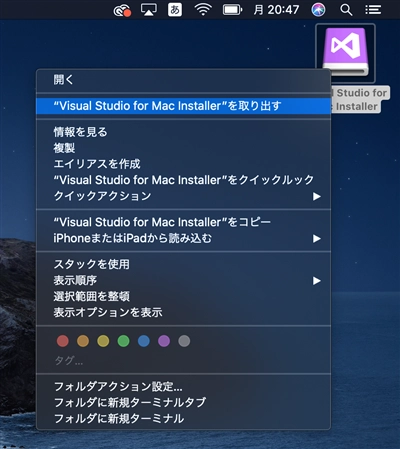
Task: Choose フォルダアクション設定... menu item
Action: (x=183, y=387)
